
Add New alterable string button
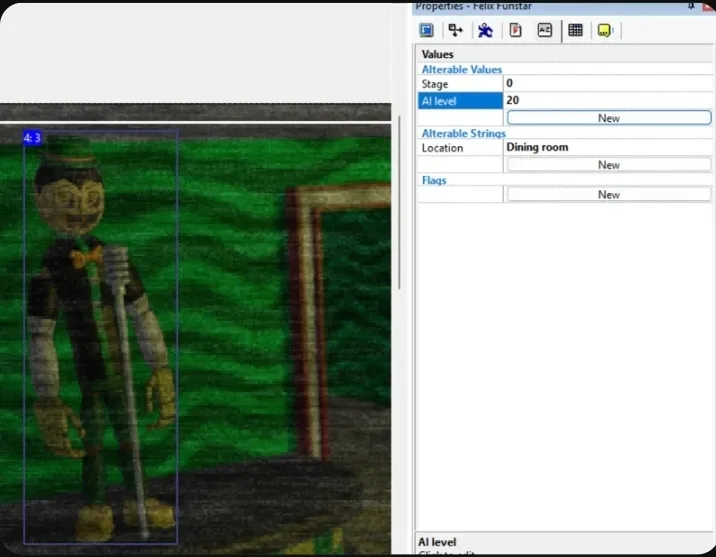click(x=609, y=164)
